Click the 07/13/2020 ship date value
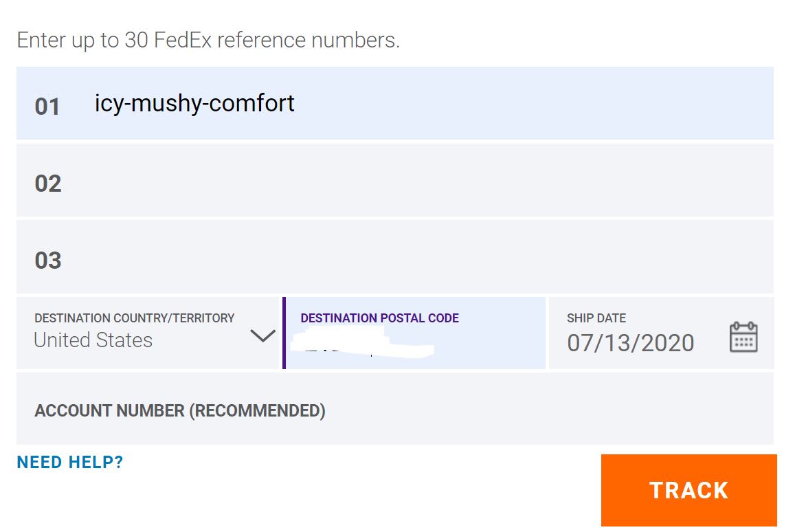The width and height of the screenshot is (795, 532). point(630,342)
